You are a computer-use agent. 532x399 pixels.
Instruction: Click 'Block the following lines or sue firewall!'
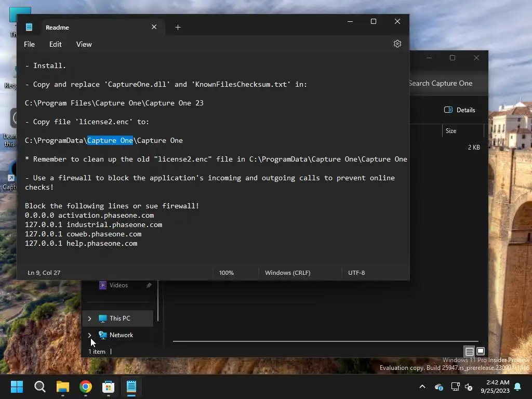coord(112,206)
